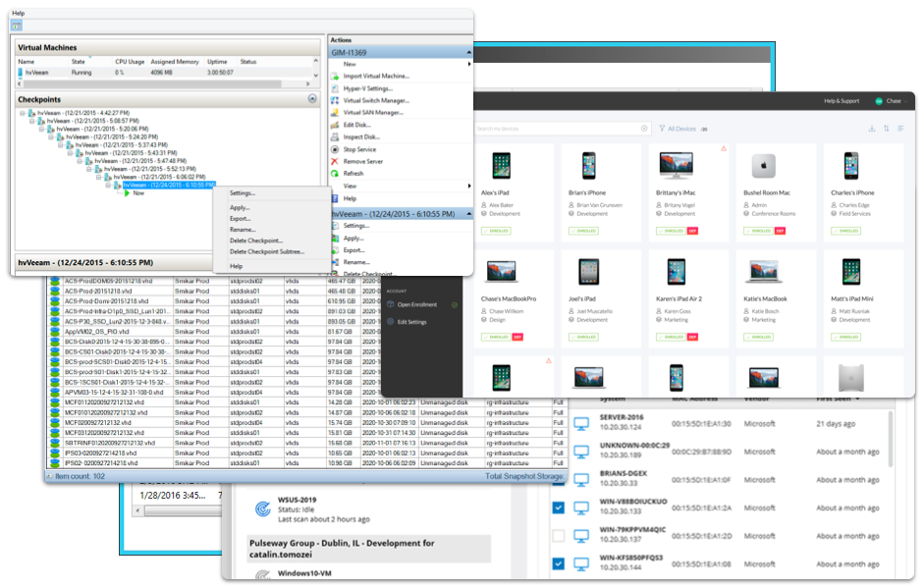
Task: Click ENROLLED badge on Alex's iPad card
Action: click(x=496, y=231)
